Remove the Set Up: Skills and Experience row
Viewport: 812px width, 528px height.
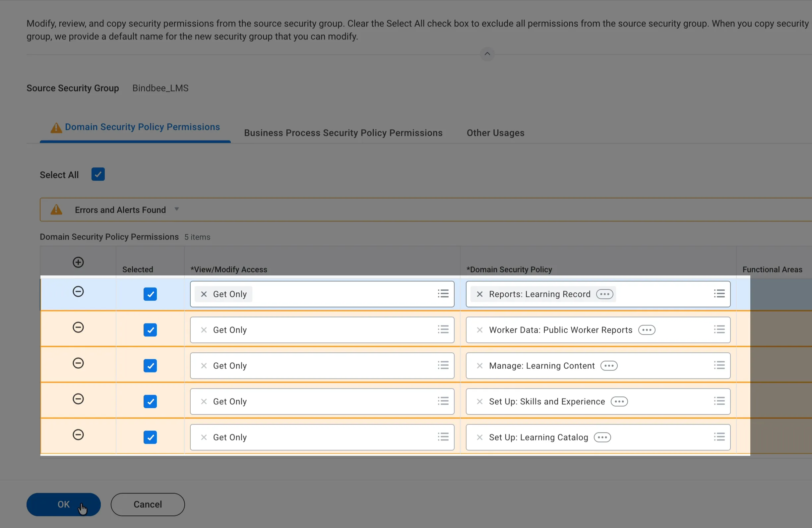(78, 399)
